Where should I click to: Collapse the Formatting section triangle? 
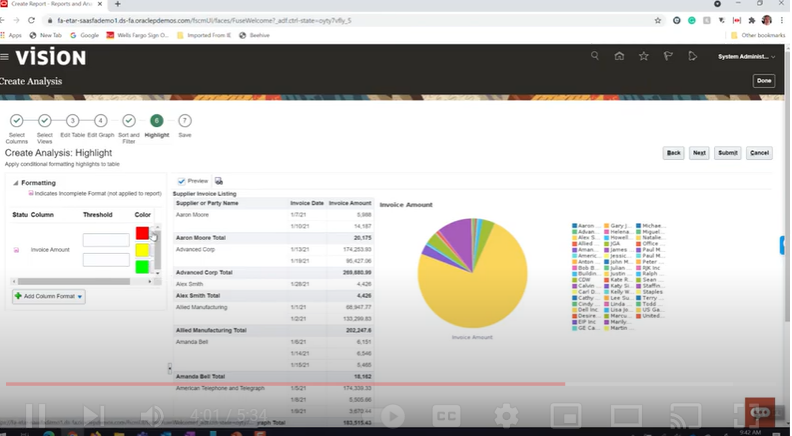15,183
